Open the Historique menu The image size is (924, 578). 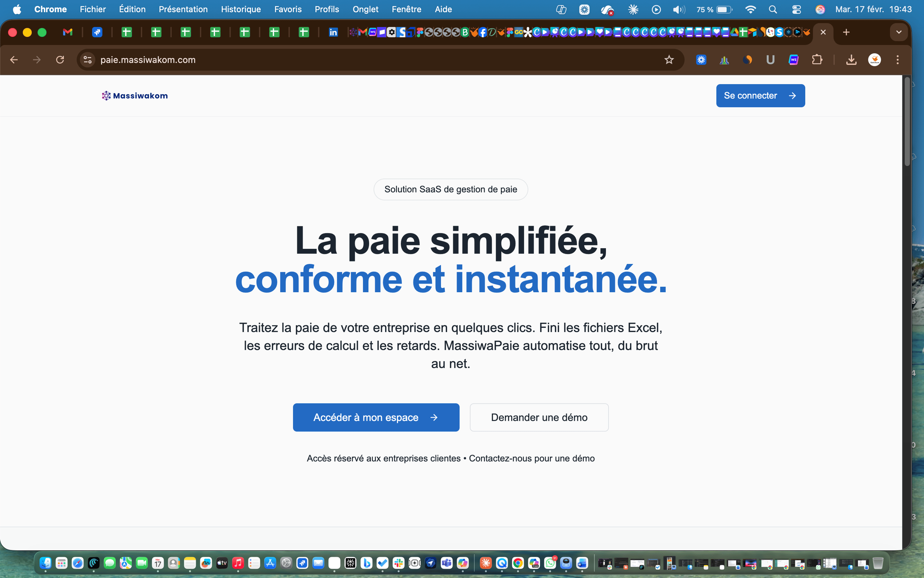pos(241,9)
